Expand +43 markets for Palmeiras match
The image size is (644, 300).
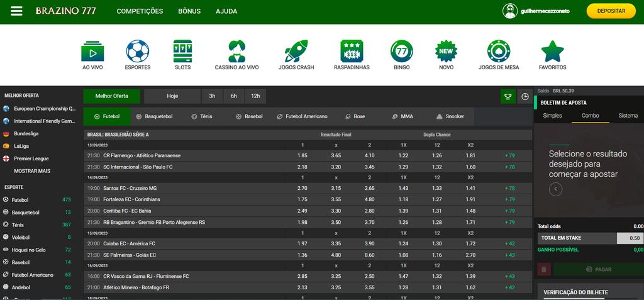(509, 255)
